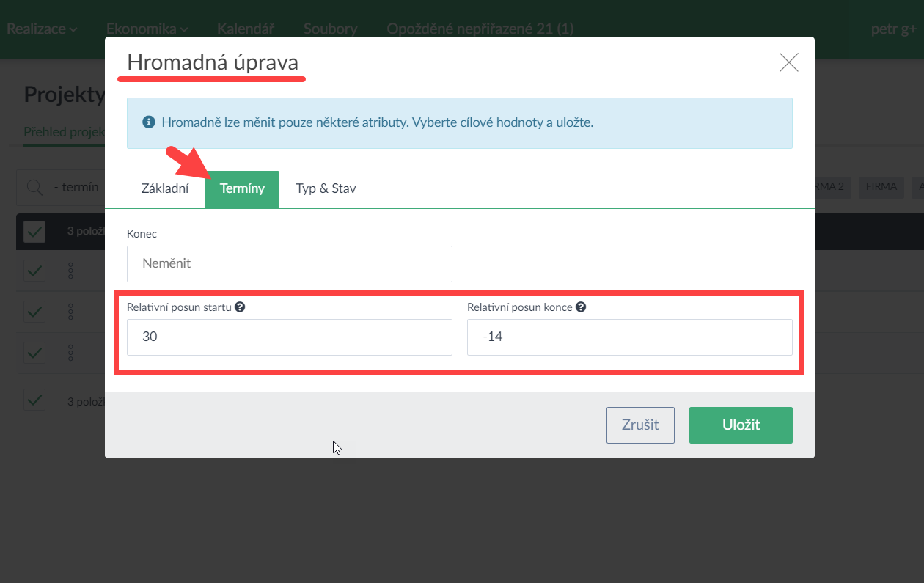Open three-dot menu of second row
Screen dimensions: 924x583
click(x=71, y=312)
